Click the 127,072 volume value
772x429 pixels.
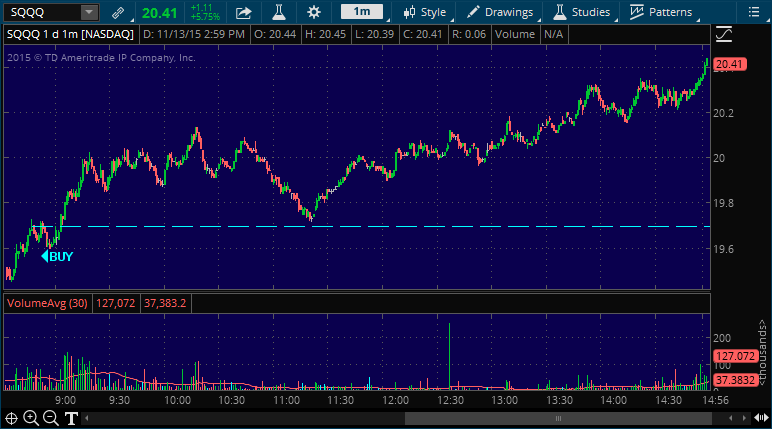(x=116, y=303)
